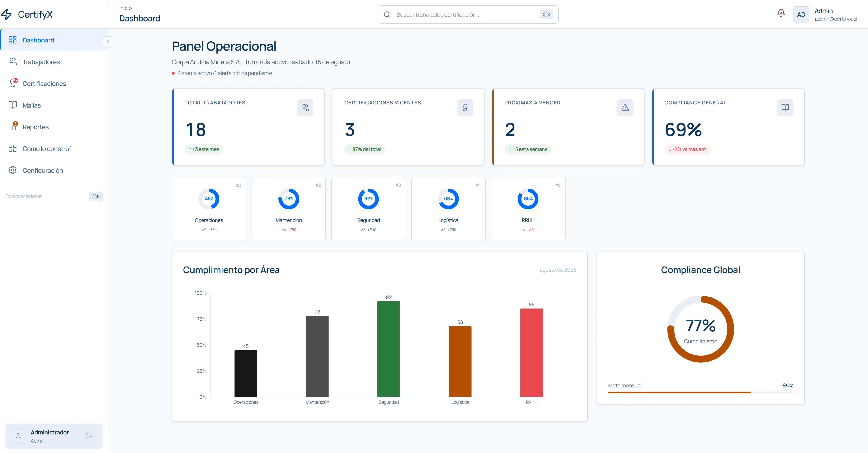
Task: Click the people icon on Total Trabajadores card
Action: point(305,107)
